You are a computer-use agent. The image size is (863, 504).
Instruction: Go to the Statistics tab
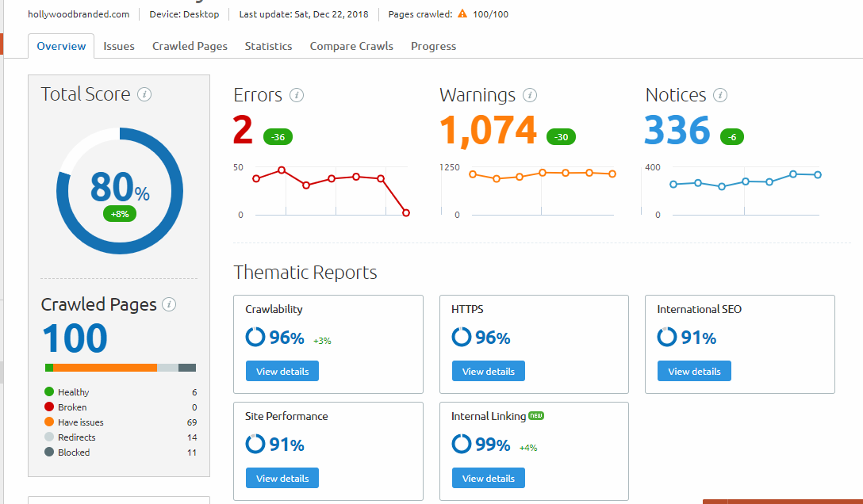click(269, 46)
